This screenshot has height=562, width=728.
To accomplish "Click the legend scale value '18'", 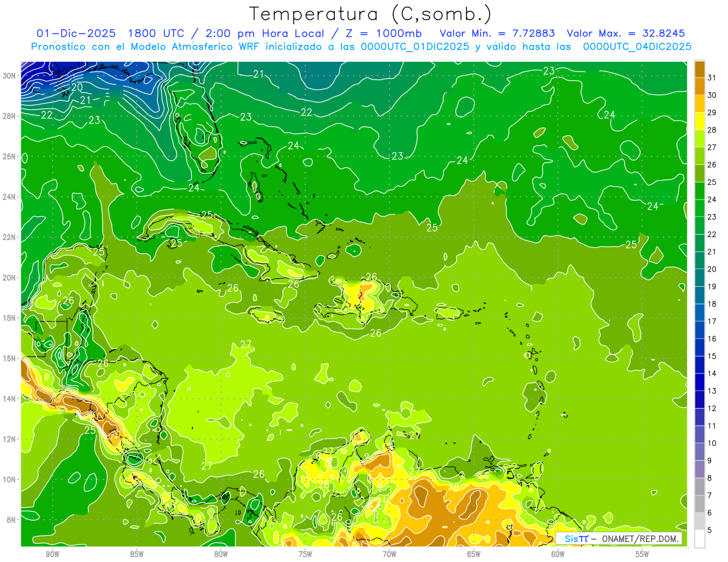I will 712,304.
